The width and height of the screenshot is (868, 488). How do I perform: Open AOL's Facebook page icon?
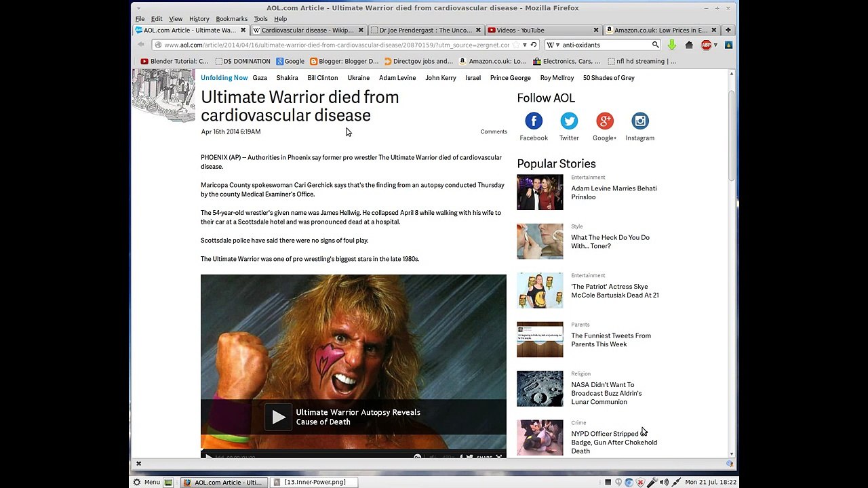tap(534, 121)
